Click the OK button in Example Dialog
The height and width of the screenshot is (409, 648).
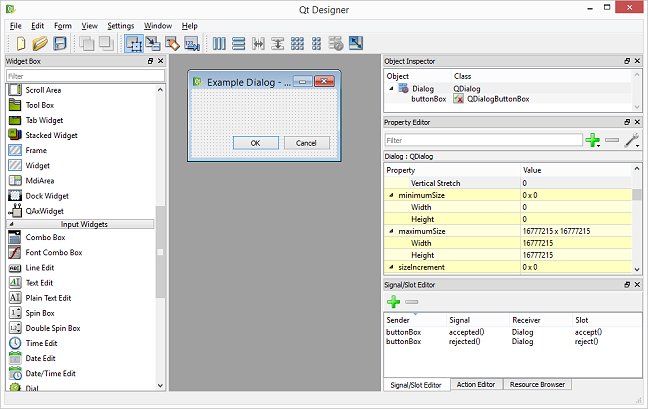tap(255, 143)
